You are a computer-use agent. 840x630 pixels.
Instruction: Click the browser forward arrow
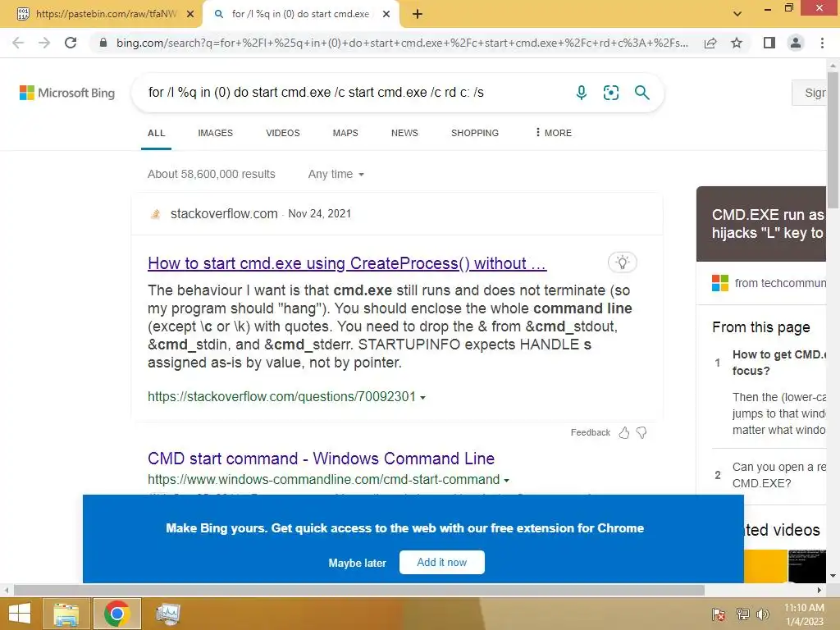(x=44, y=43)
